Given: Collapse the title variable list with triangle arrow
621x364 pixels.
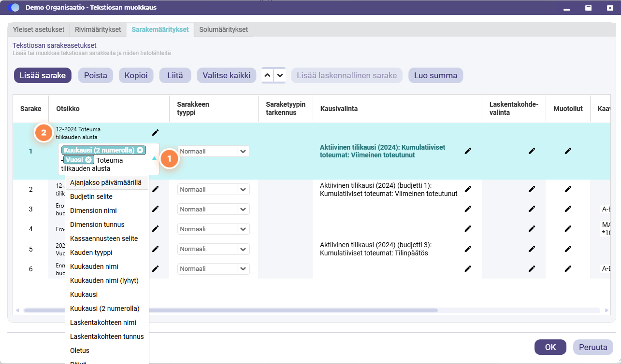Looking at the screenshot, I should coord(154,158).
